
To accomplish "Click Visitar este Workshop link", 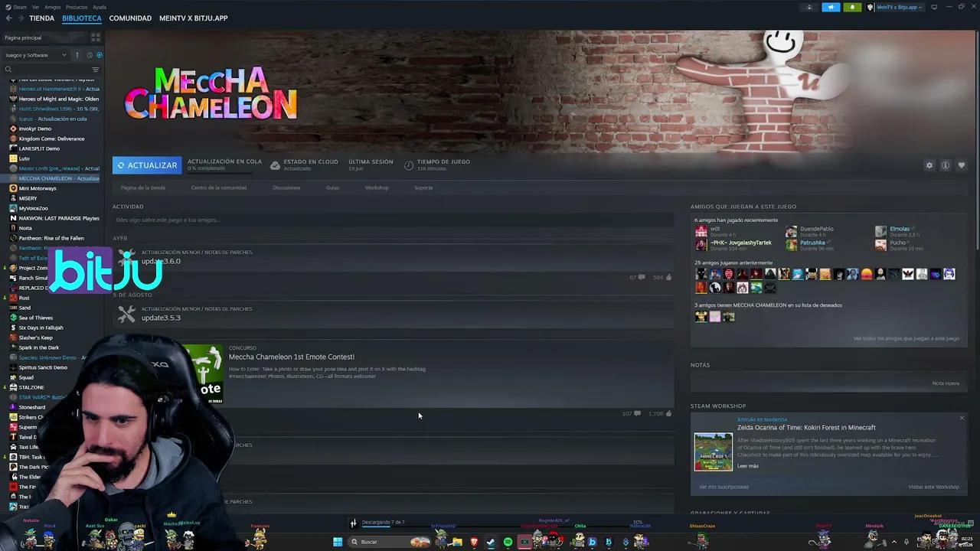I will (933, 487).
